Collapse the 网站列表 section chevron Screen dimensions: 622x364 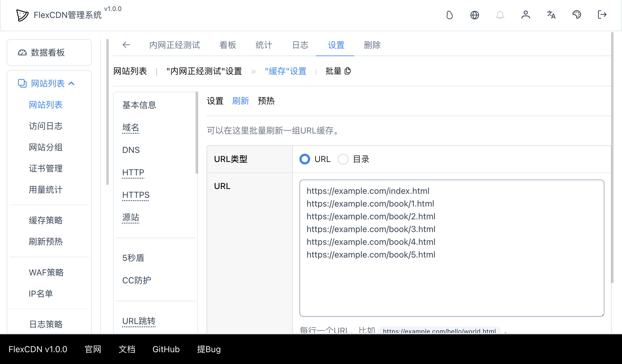click(72, 83)
